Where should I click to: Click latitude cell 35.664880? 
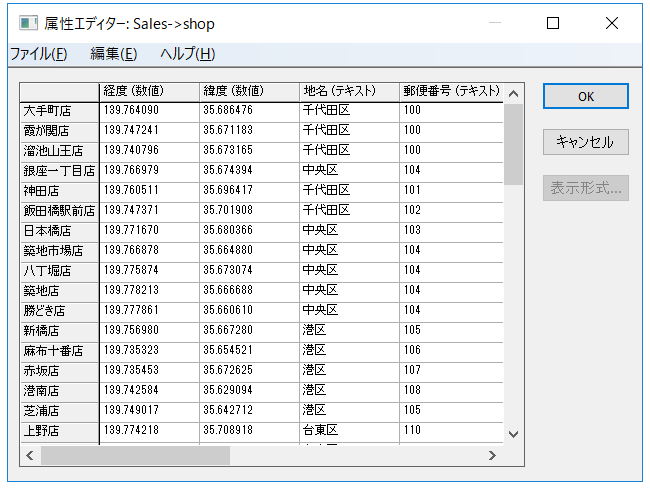(x=249, y=252)
